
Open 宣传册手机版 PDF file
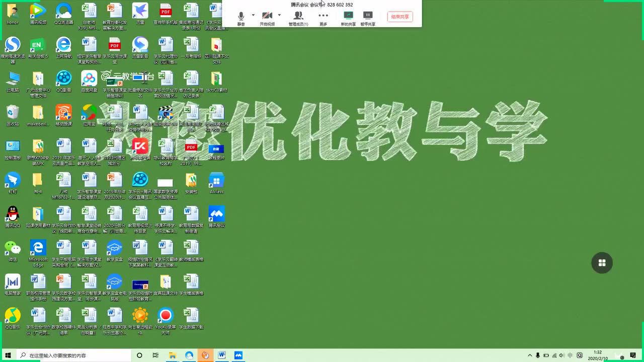[166, 14]
